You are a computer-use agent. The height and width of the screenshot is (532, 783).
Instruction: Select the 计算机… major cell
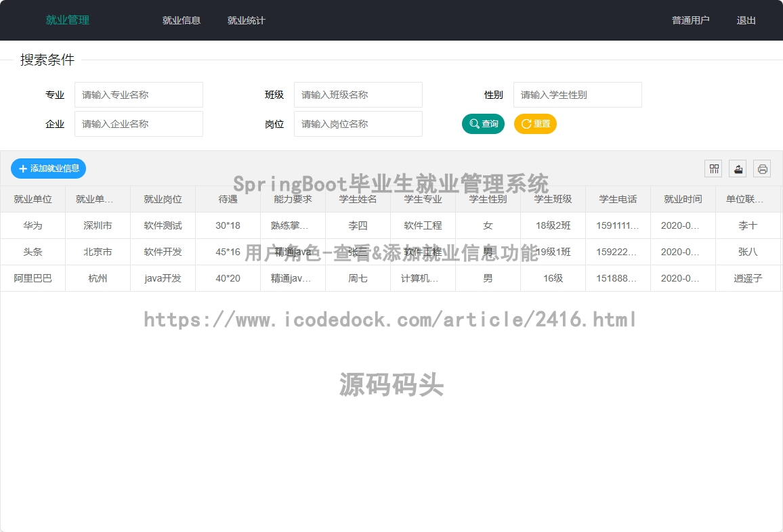423,278
